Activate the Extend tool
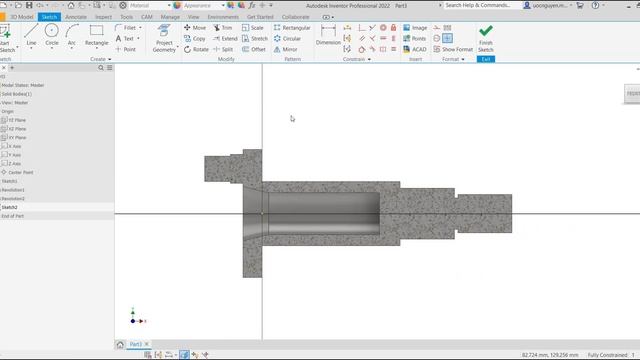The width and height of the screenshot is (640, 360). 225,38
